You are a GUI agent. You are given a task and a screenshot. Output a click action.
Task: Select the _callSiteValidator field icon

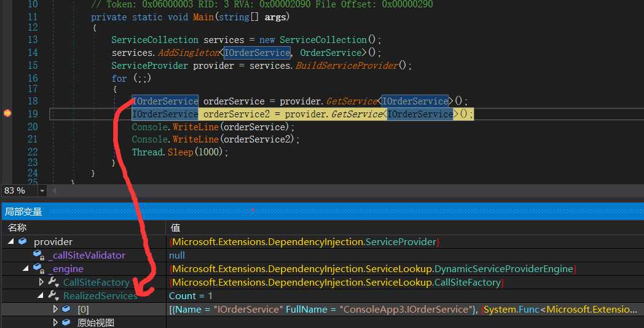coord(39,256)
